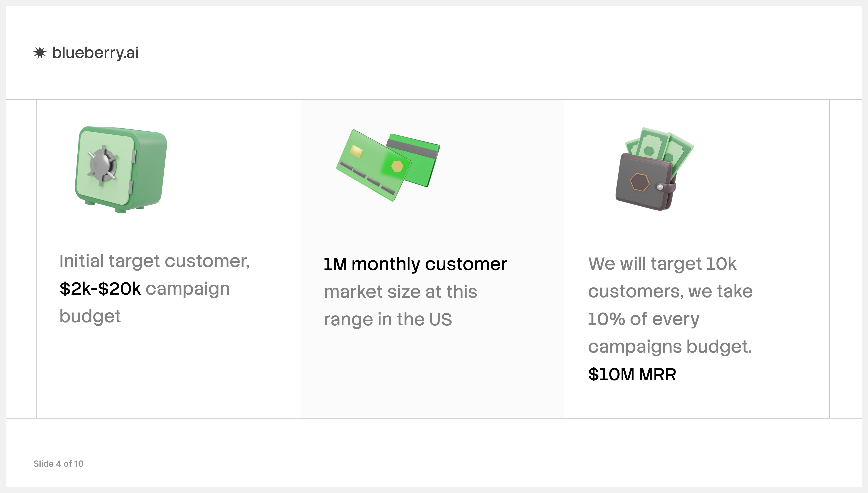The height and width of the screenshot is (493, 868).
Task: Click the blueberry.ai brand name
Action: pyautogui.click(x=95, y=53)
